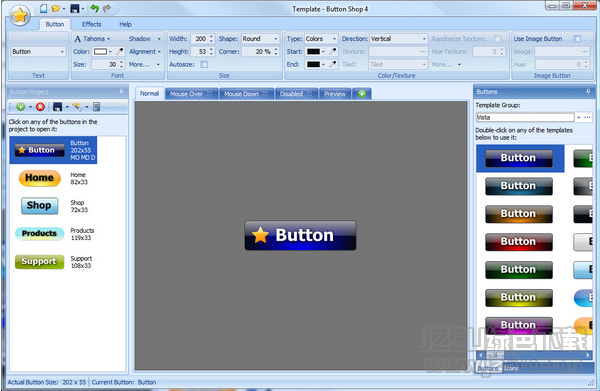This screenshot has width=600, height=391.
Task: Open the Type Colors dropdown
Action: 334,39
